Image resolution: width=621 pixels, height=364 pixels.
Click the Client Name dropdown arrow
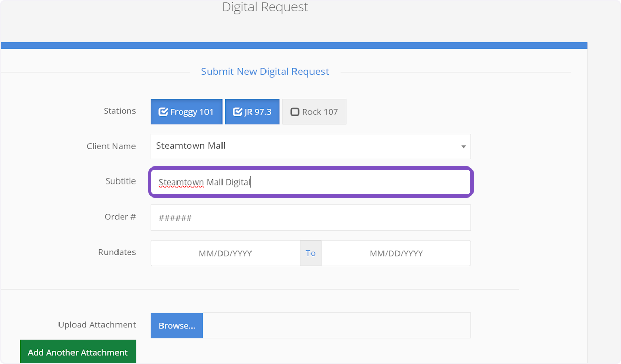click(463, 147)
